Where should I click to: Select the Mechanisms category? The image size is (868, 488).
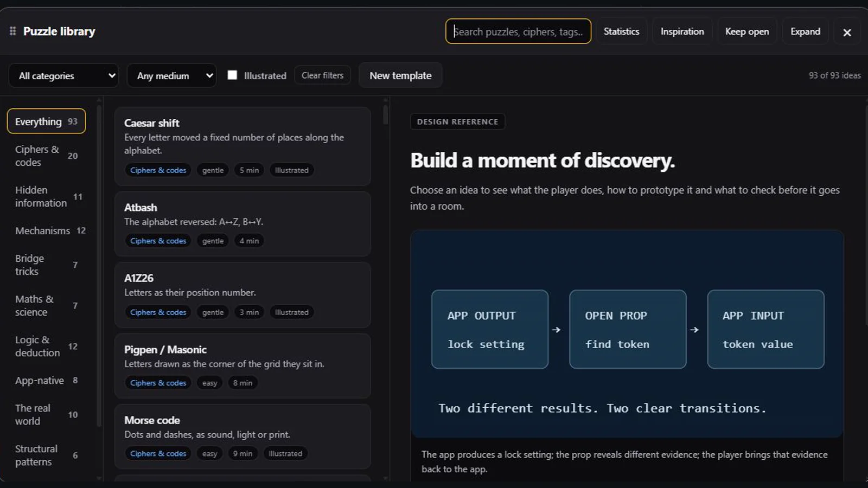46,230
